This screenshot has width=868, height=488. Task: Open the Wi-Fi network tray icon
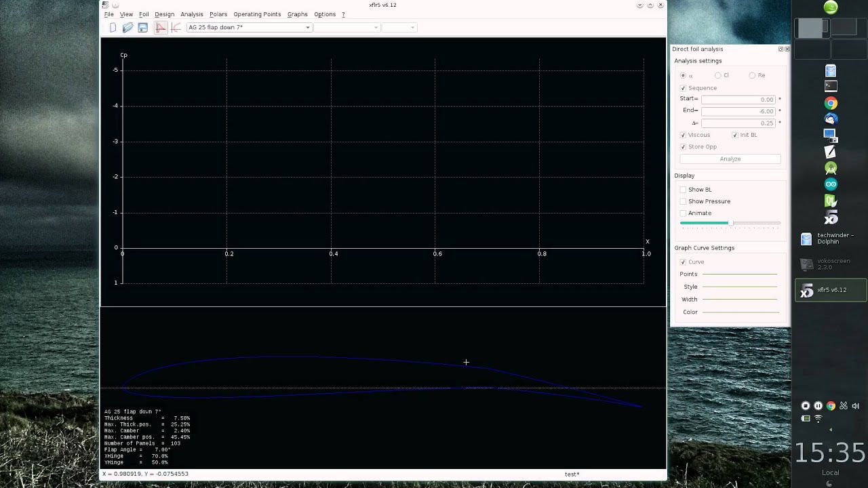tap(818, 419)
